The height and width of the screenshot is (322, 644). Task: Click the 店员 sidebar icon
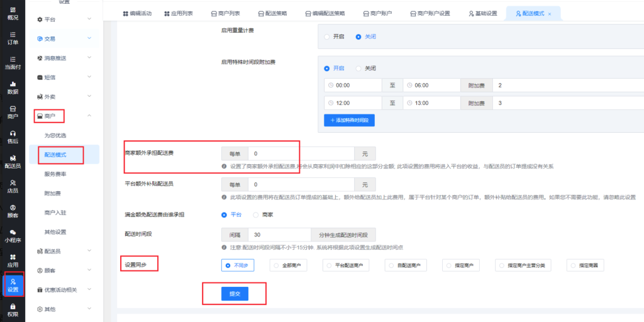pos(13,186)
